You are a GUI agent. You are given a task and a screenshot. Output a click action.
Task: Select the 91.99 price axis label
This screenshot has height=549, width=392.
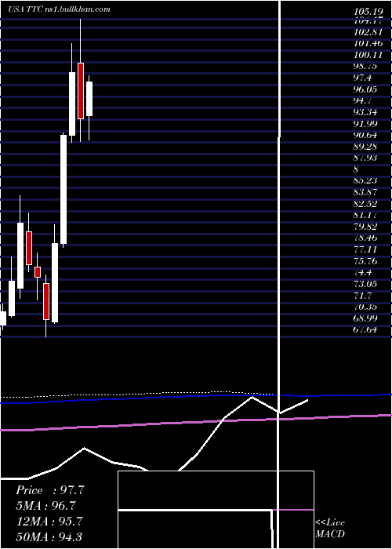(365, 123)
